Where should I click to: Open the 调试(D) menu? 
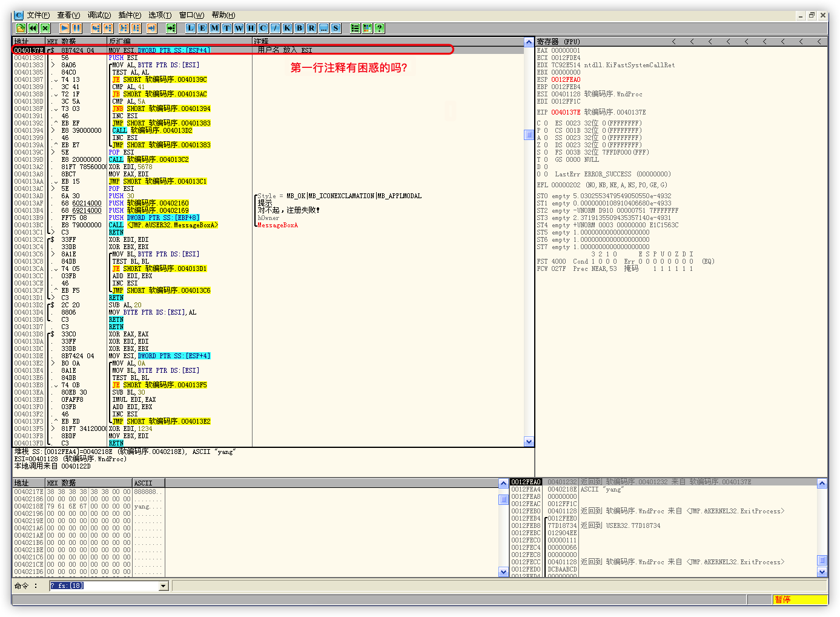[99, 15]
